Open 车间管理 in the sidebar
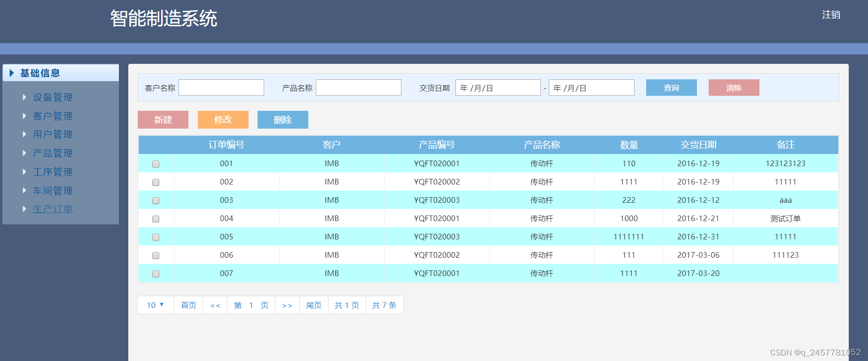The width and height of the screenshot is (868, 361). 53,191
